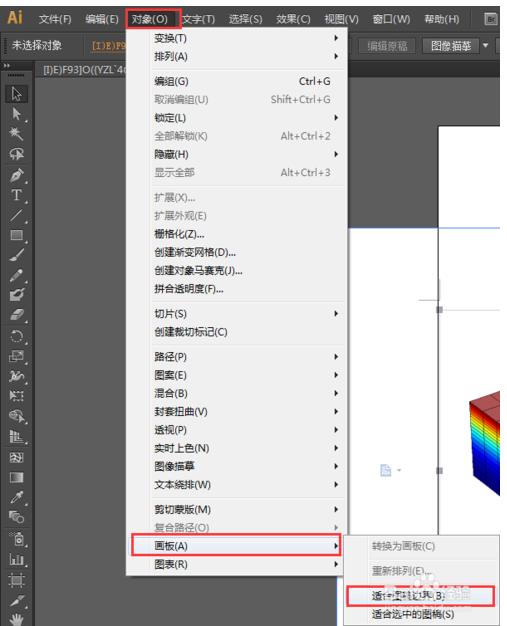Screen dimensions: 507x626
Task: Select the Magic Wand tool
Action: click(16, 134)
